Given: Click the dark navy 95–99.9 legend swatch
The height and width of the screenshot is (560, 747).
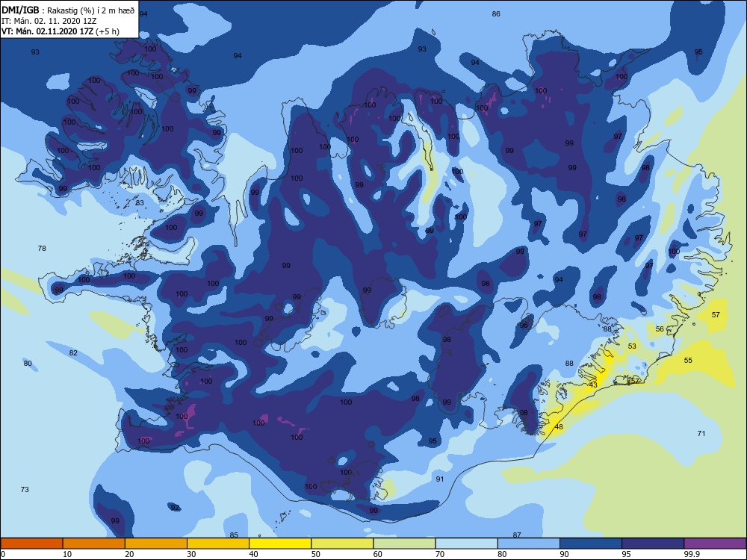Looking at the screenshot, I should (653, 544).
